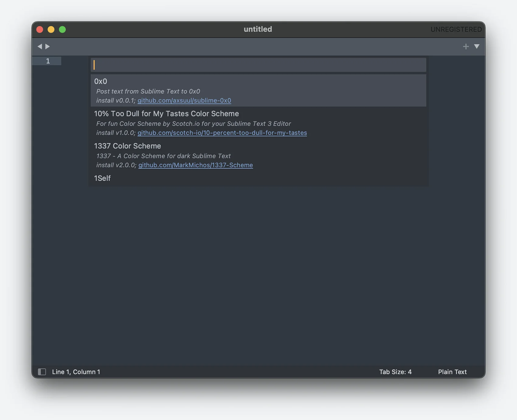Click '1337 - A Color Scheme for dark' description

[163, 156]
